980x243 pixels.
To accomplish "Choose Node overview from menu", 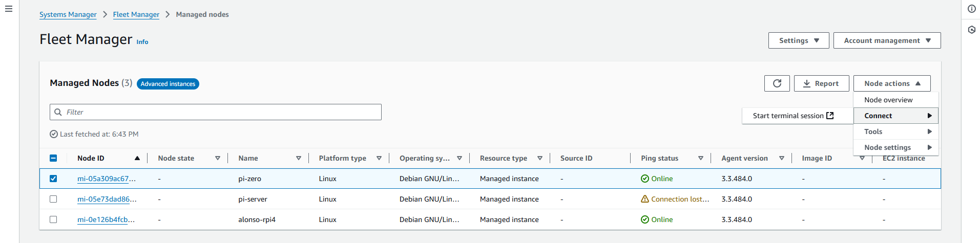I will pos(896,100).
